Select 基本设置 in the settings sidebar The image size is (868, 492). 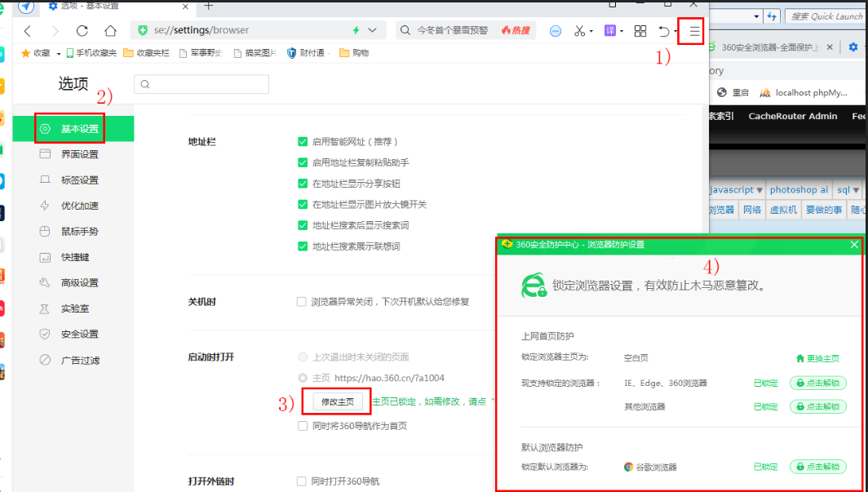(73, 129)
